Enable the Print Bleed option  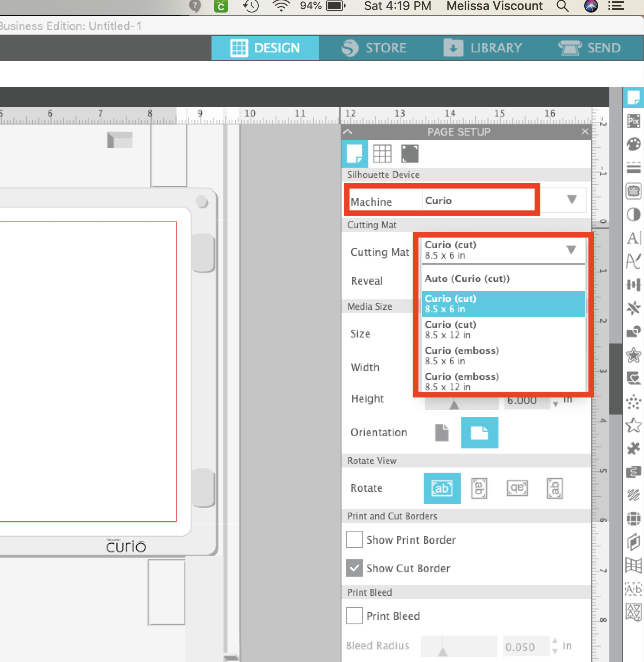click(354, 616)
